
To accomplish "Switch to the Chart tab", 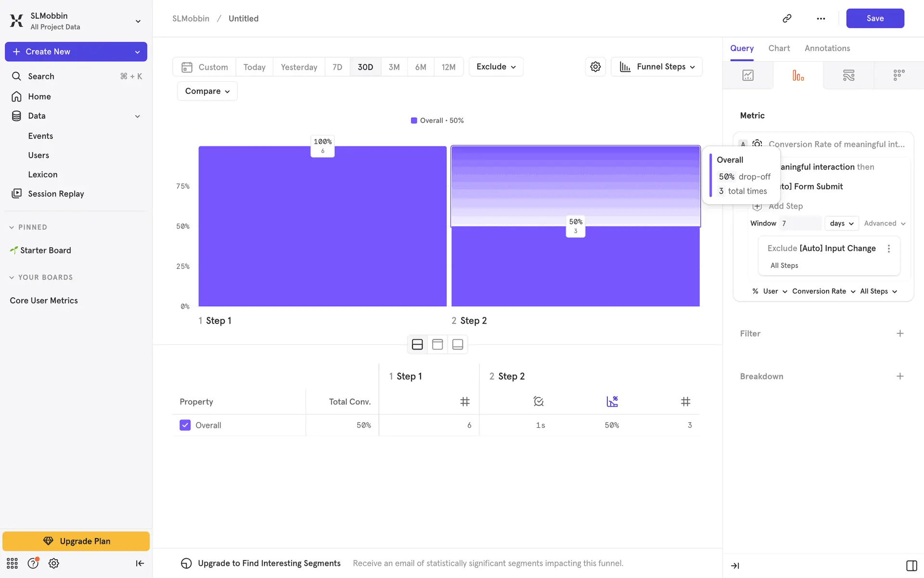I will (779, 48).
